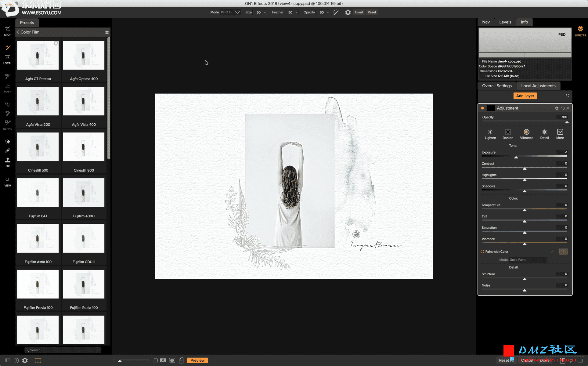Select the refine blur drop tool
588x366 pixels.
[8, 104]
